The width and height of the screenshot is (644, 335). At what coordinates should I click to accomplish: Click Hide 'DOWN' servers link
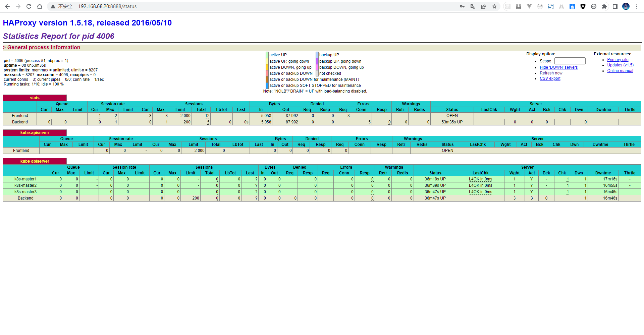coord(558,67)
